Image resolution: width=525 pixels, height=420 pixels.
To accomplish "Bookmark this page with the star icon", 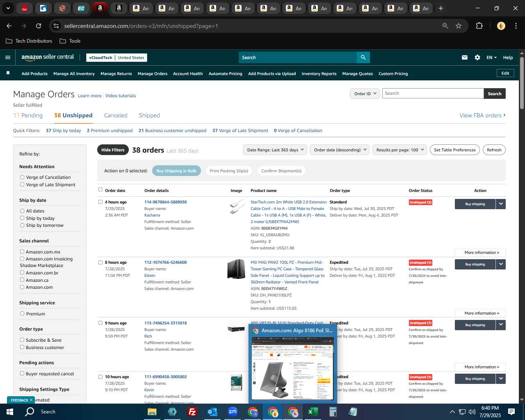I will [x=459, y=26].
